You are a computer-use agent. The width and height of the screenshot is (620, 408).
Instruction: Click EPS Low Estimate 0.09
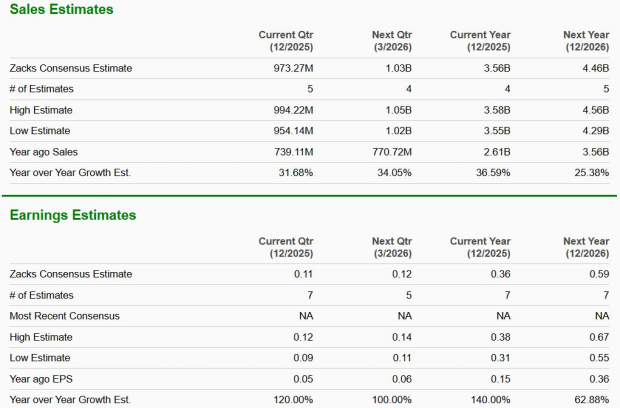click(x=303, y=358)
